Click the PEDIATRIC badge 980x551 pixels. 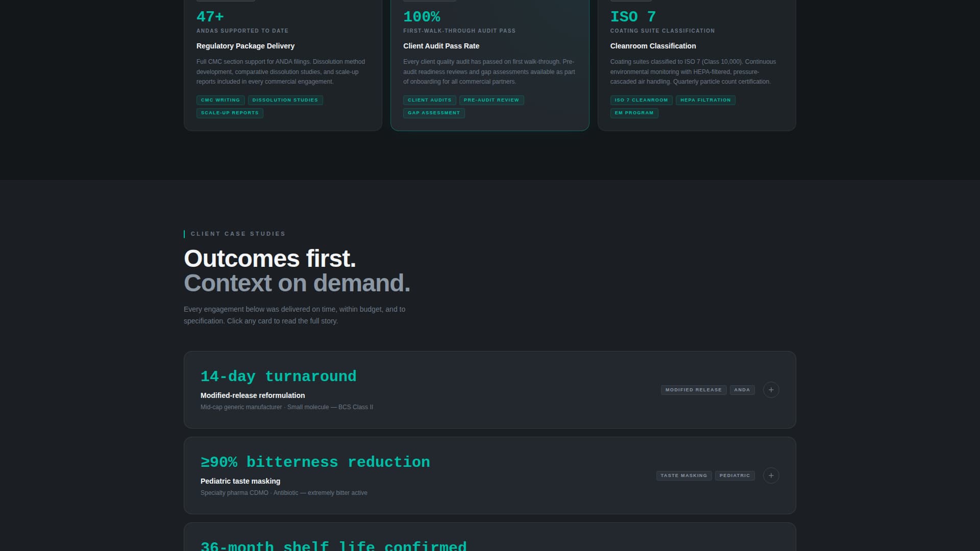(734, 475)
